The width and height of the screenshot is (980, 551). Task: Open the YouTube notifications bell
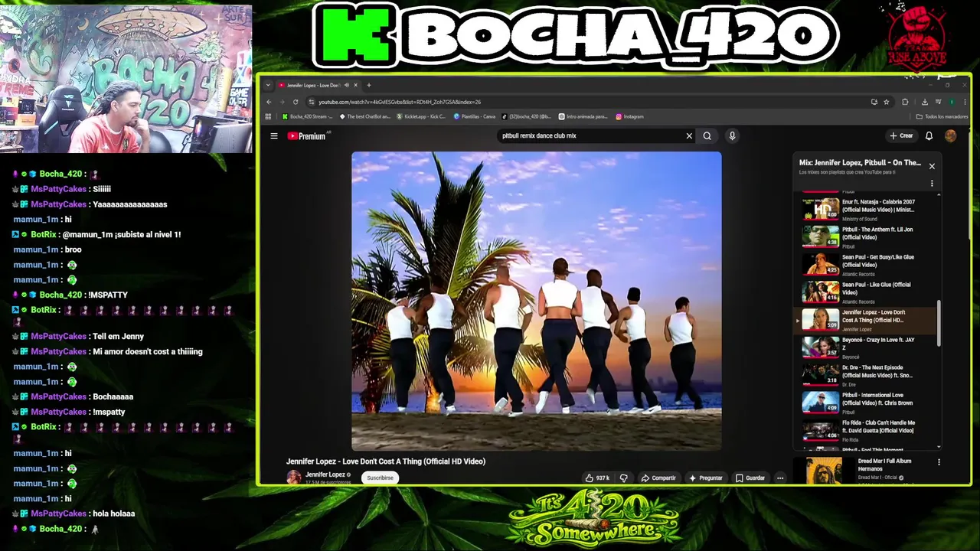[x=929, y=136]
